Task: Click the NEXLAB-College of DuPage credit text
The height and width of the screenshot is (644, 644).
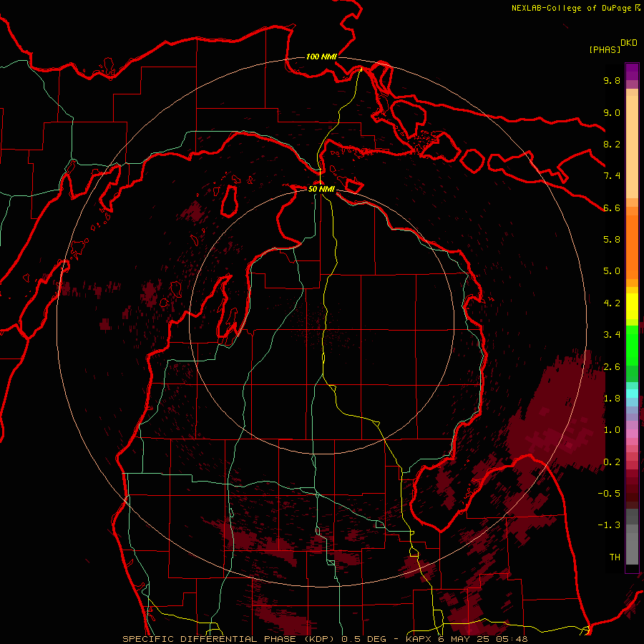Action: pos(571,8)
